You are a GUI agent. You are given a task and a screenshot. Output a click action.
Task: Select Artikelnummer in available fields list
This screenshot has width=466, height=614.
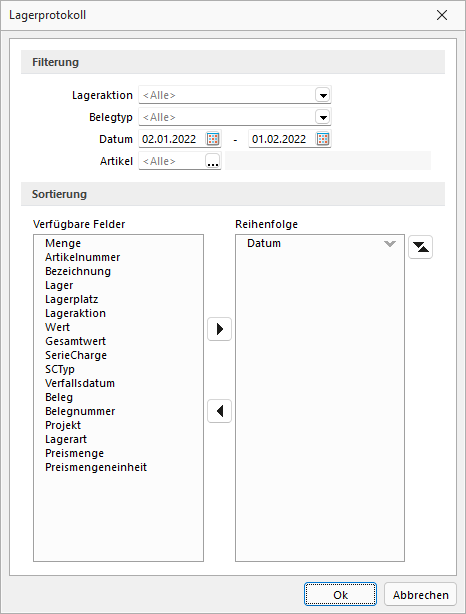point(83,257)
